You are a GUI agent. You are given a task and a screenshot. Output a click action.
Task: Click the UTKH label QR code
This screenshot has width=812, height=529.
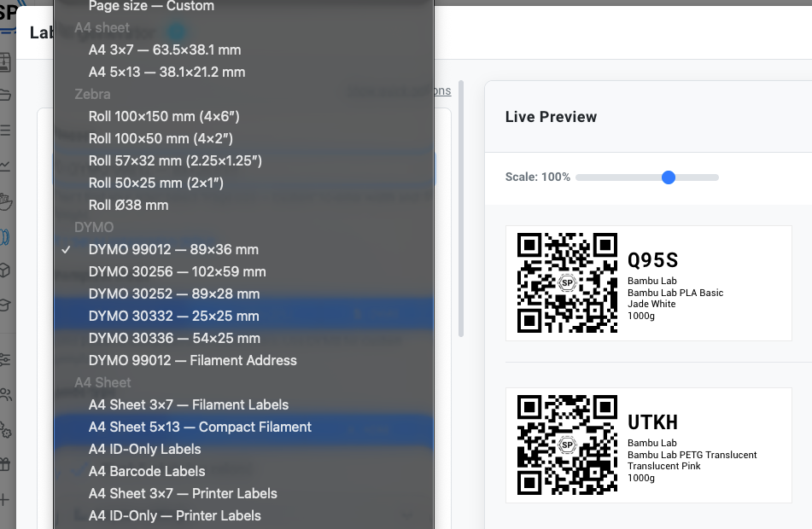point(567,445)
